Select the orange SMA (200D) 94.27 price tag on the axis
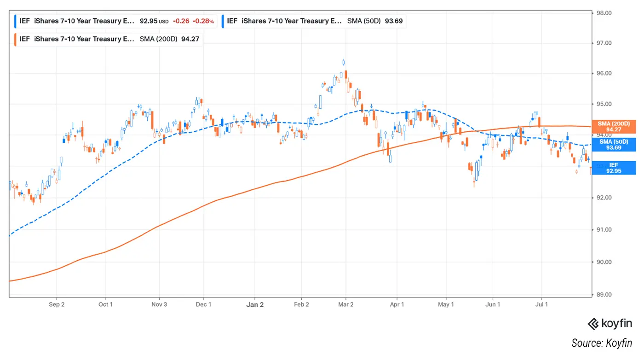The width and height of the screenshot is (644, 362). pyautogui.click(x=614, y=126)
